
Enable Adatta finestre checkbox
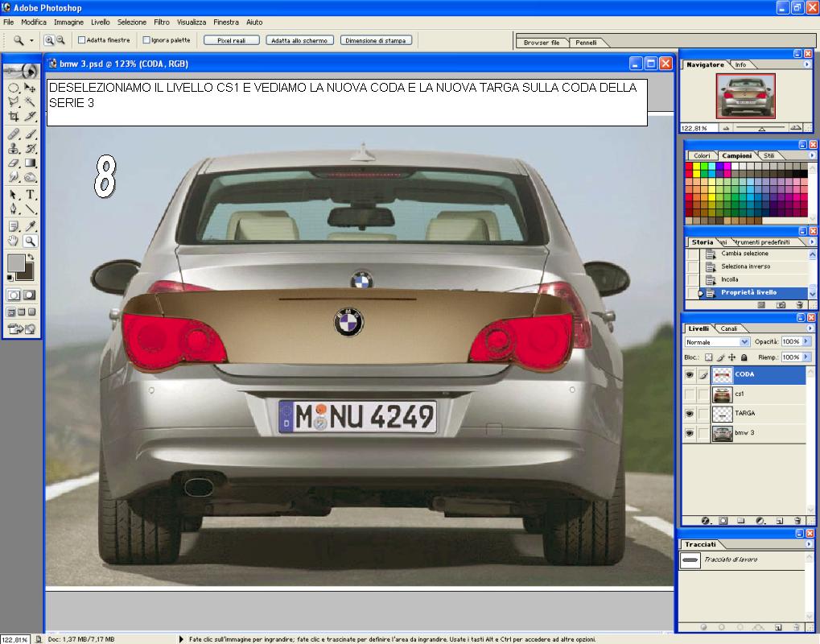[x=81, y=39]
